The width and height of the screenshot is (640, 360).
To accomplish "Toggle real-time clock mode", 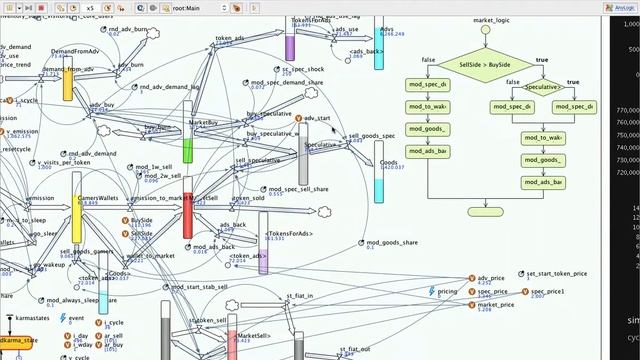I will pyautogui.click(x=73, y=8).
